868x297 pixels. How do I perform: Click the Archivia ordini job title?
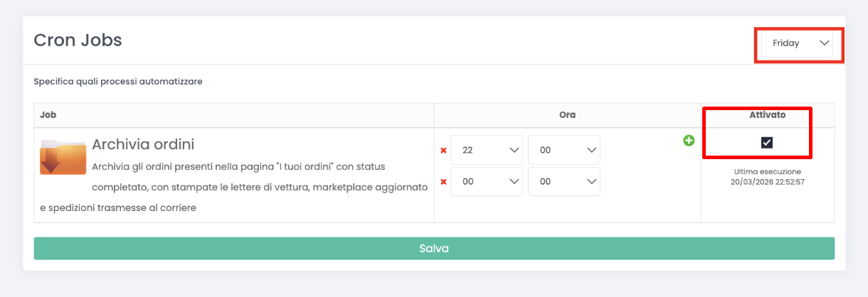tap(143, 144)
